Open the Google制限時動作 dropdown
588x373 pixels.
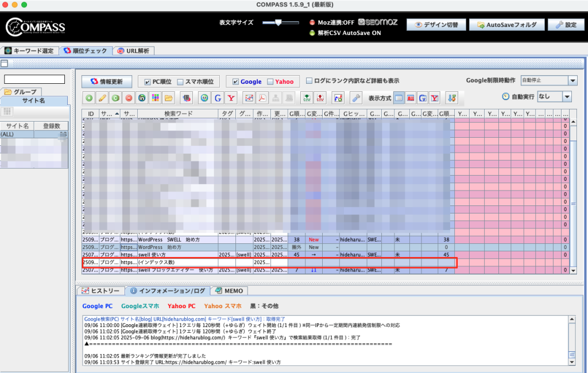548,81
